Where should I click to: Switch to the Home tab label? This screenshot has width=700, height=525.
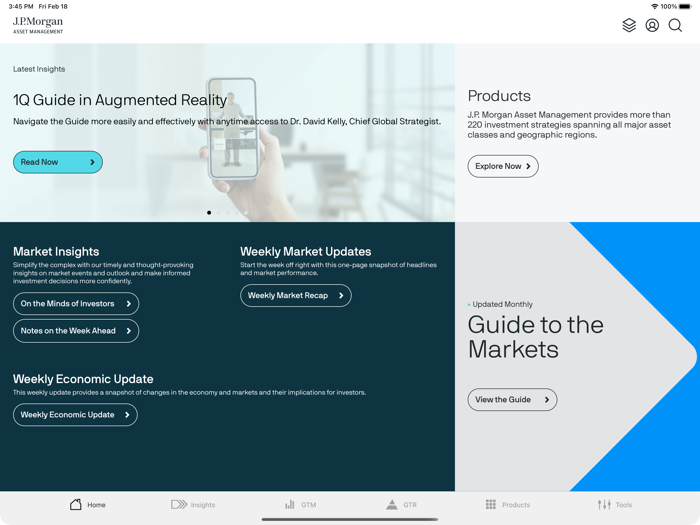tap(96, 505)
